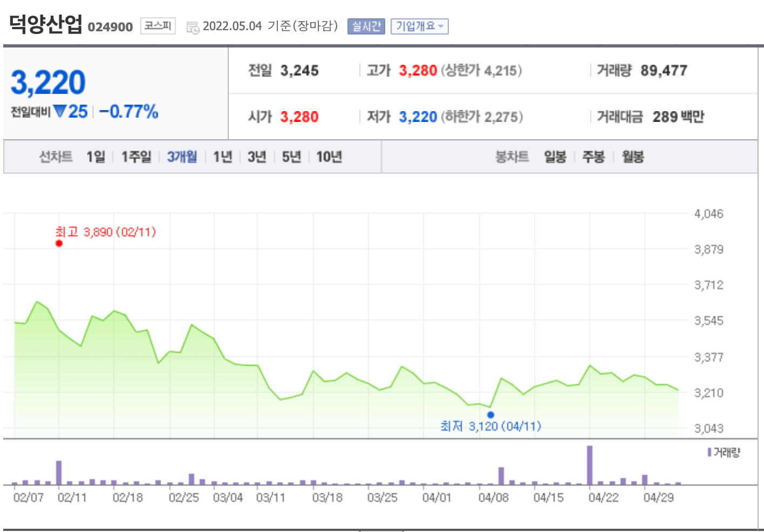The height and width of the screenshot is (532, 764).
Task: Click the stock code 024900
Action: click(110, 27)
